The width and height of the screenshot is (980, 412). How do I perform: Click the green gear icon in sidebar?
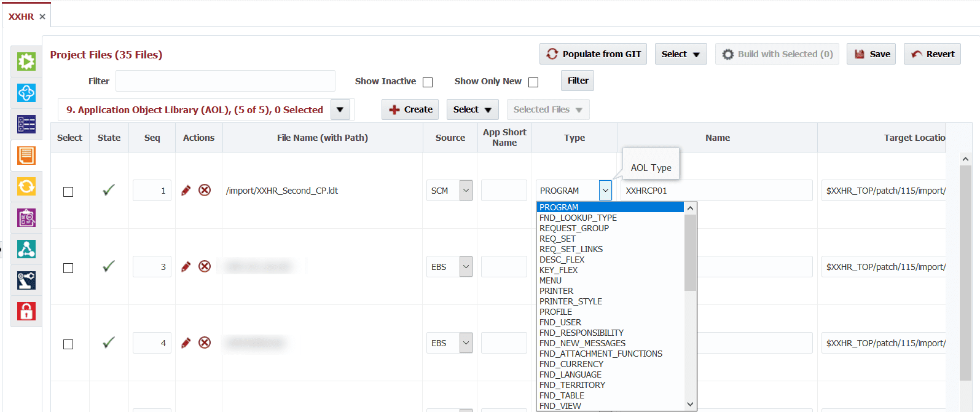tap(26, 61)
